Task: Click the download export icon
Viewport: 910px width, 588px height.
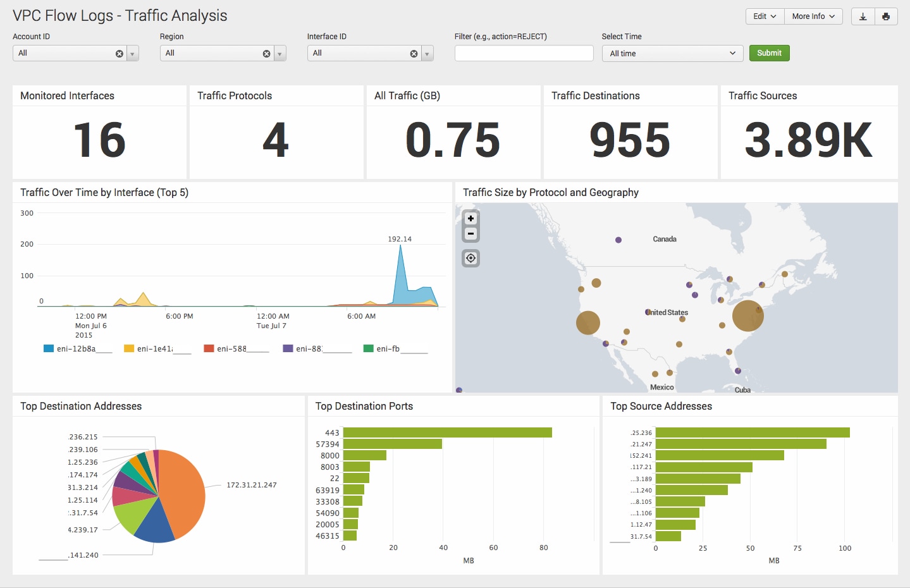Action: 863,16
